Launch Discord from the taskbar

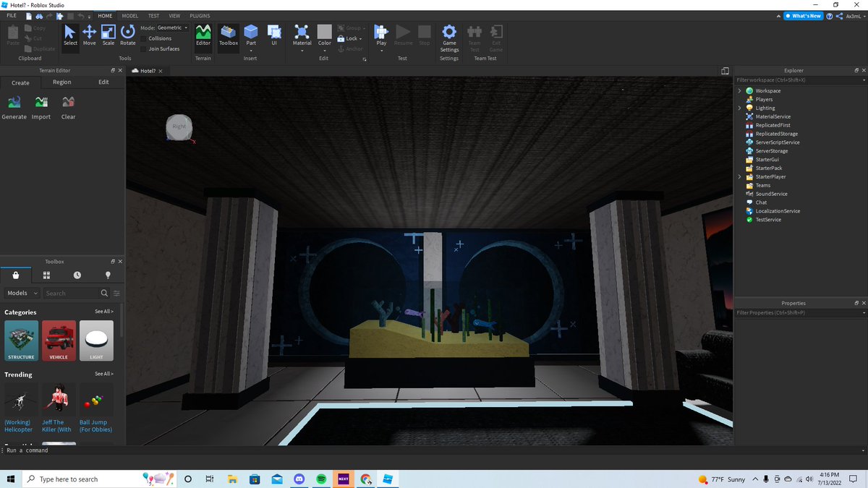299,479
